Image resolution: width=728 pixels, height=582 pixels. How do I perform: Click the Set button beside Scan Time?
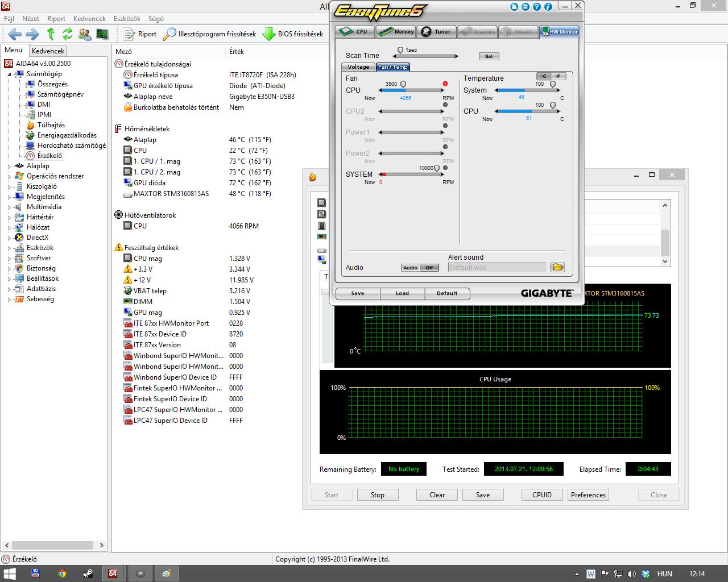tap(489, 56)
